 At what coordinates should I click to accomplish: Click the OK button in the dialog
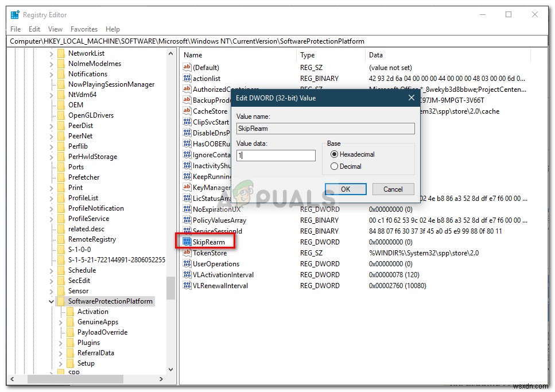(346, 189)
